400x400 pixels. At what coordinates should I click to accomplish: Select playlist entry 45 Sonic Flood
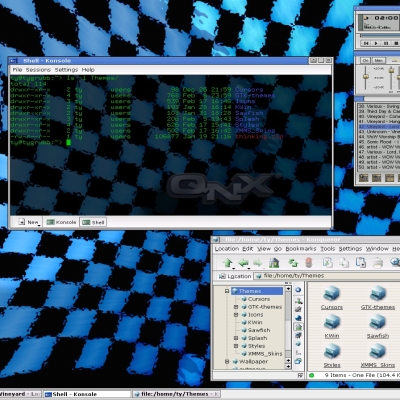pos(379,142)
